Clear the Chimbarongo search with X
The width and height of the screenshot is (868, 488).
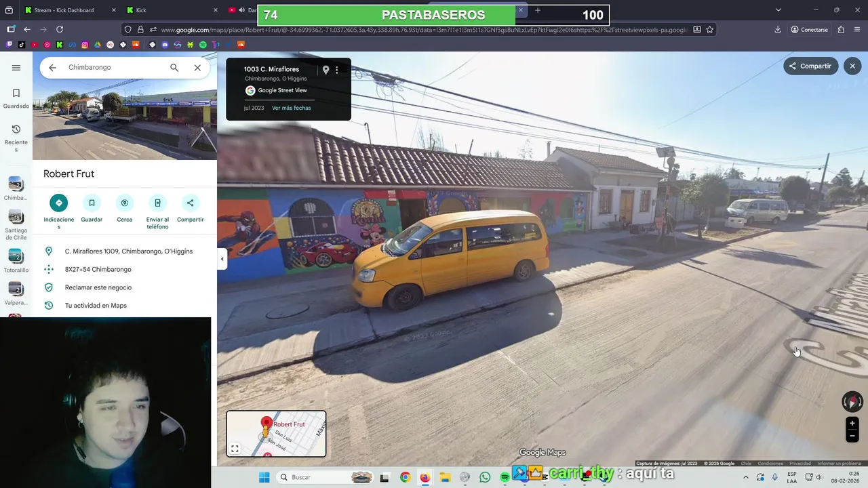tap(197, 68)
